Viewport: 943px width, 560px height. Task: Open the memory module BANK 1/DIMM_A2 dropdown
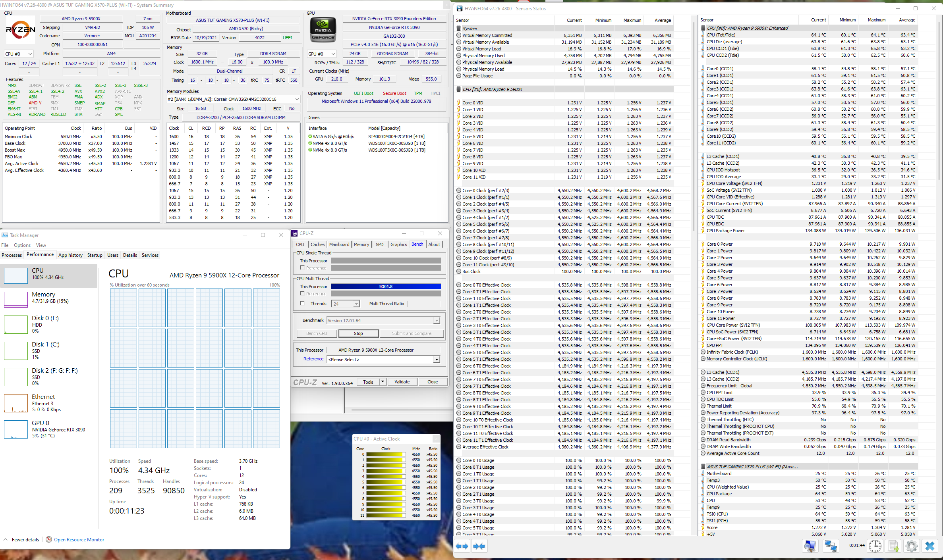point(233,99)
